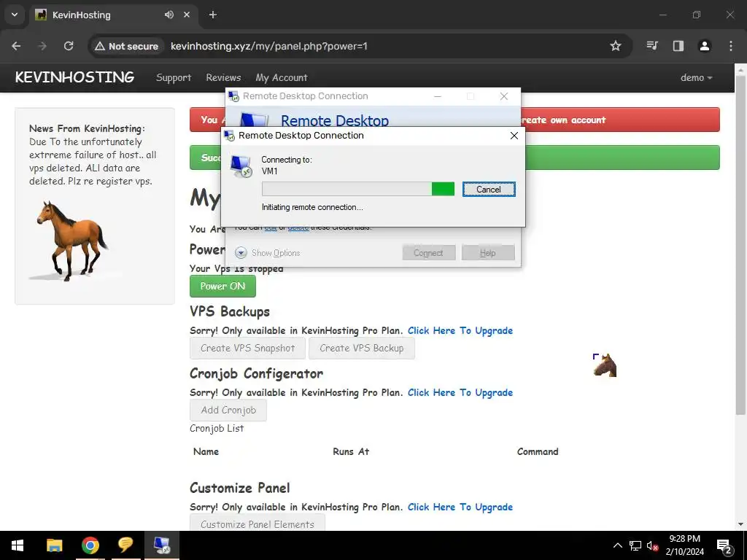Image resolution: width=747 pixels, height=560 pixels.
Task: Open the Windows Start menu
Action: click(x=18, y=545)
